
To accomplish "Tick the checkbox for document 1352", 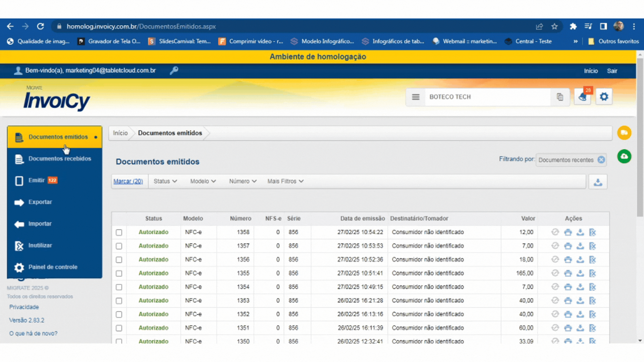I will click(x=119, y=314).
